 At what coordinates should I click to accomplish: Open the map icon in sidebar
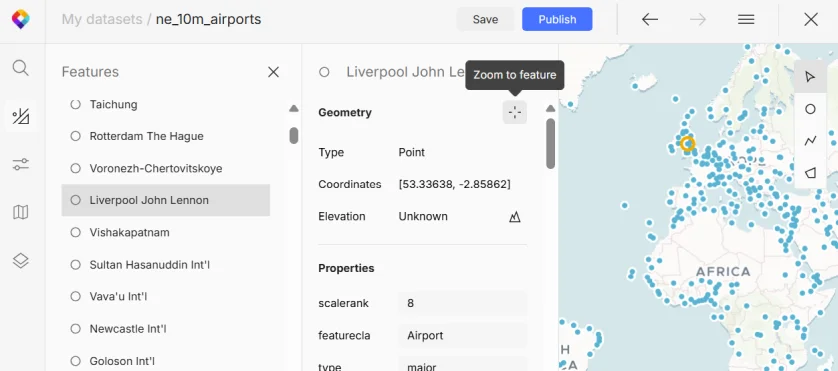(20, 212)
